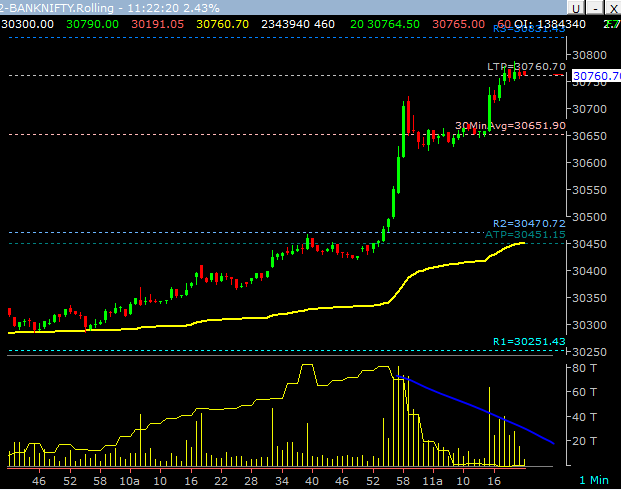Screen dimensions: 621x490
Task: Click the R2=30470.72 resistance label
Action: coord(529,224)
